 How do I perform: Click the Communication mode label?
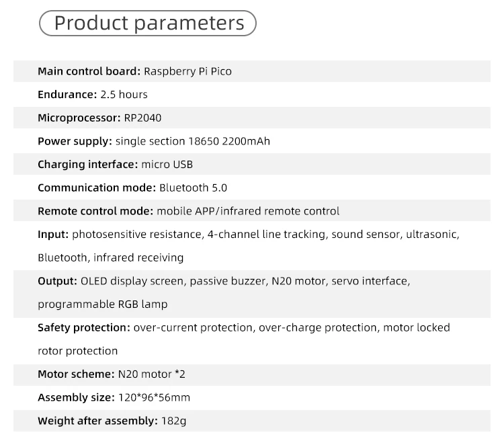click(x=97, y=188)
